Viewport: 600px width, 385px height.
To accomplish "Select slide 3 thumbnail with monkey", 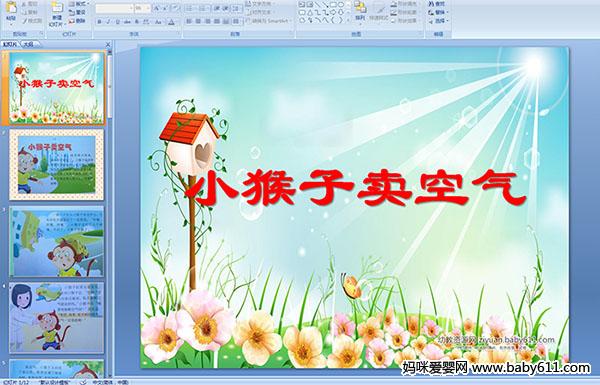I will pyautogui.click(x=57, y=241).
